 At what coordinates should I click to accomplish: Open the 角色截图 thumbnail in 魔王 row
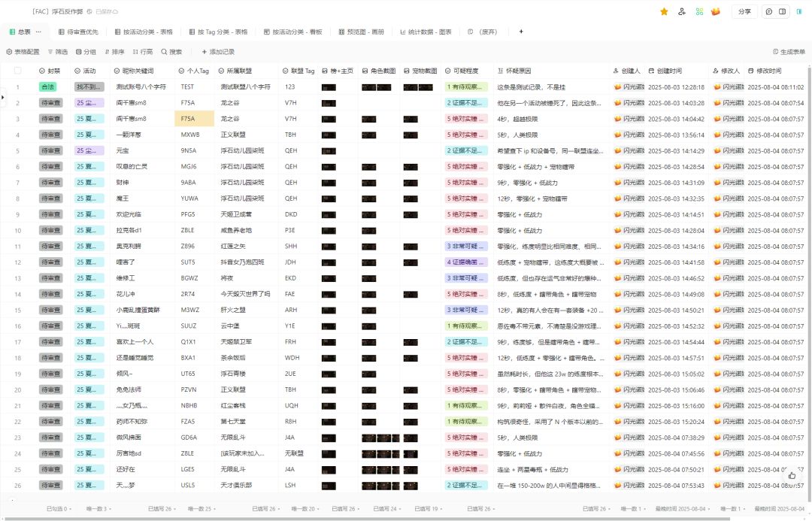coord(368,198)
